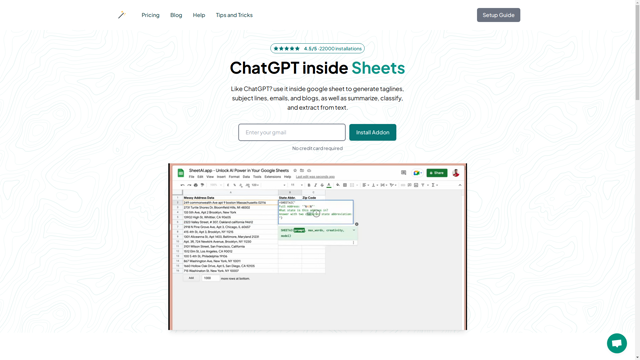Screen dimensions: 640x360
Task: Click the Undo icon in demo toolbar
Action: pyautogui.click(x=182, y=185)
